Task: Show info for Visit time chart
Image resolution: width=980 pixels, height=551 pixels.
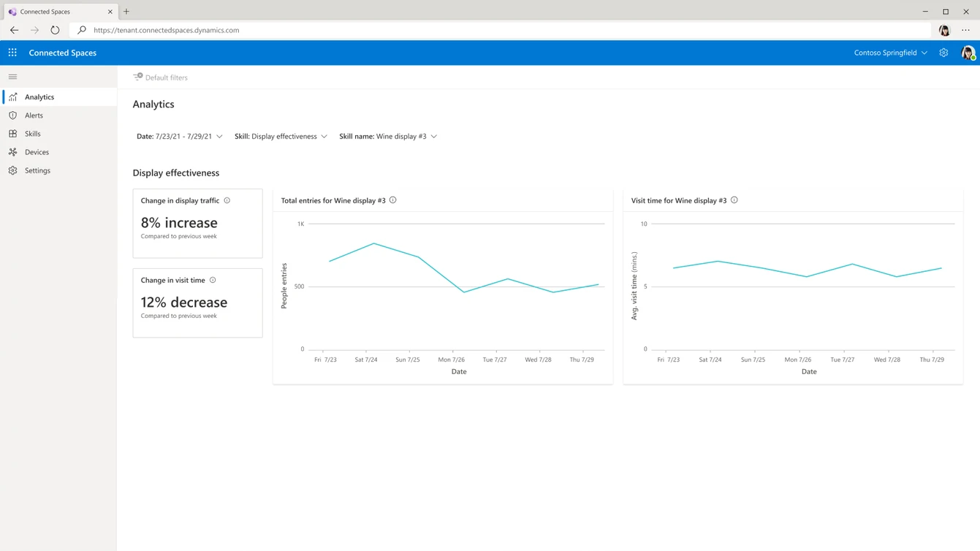Action: 734,200
